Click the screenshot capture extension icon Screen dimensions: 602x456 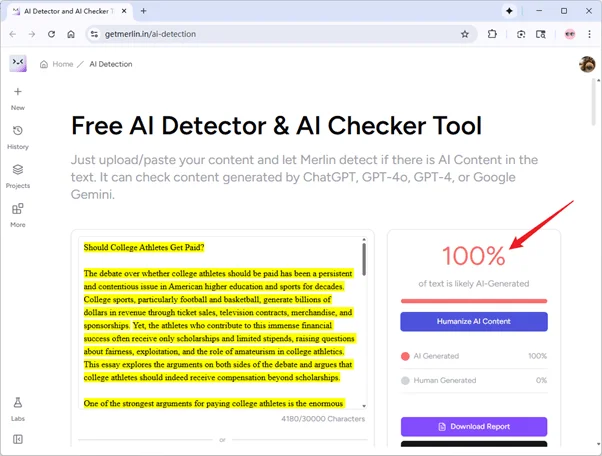pyautogui.click(x=521, y=35)
